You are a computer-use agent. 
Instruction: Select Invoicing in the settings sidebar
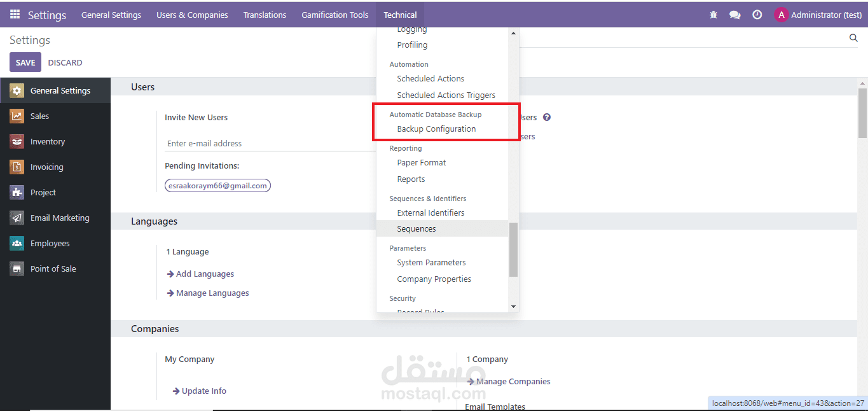pos(55,167)
